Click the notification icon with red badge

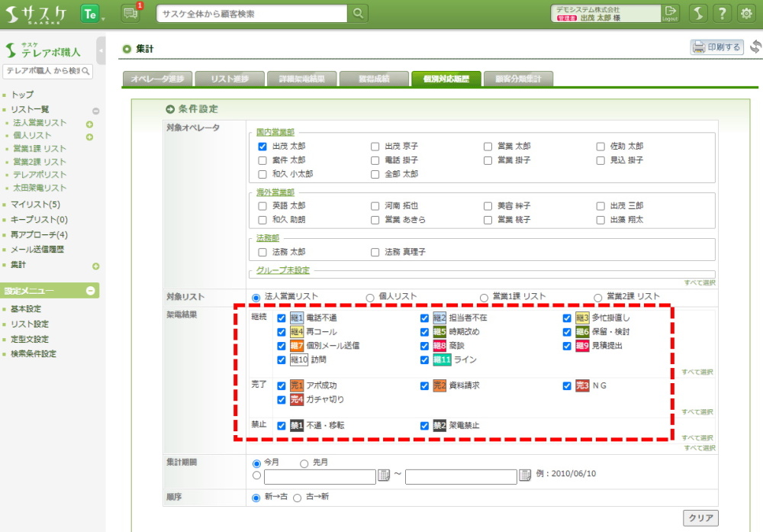(130, 13)
